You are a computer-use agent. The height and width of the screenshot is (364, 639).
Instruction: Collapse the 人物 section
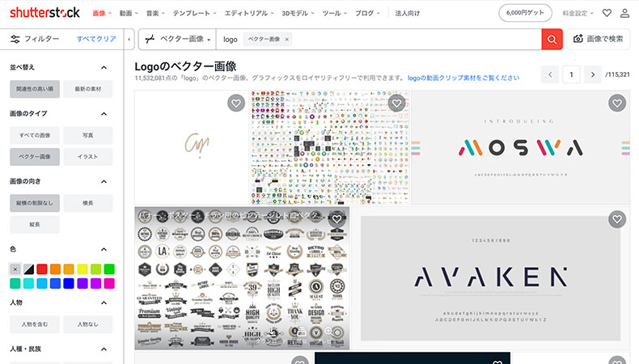point(104,303)
